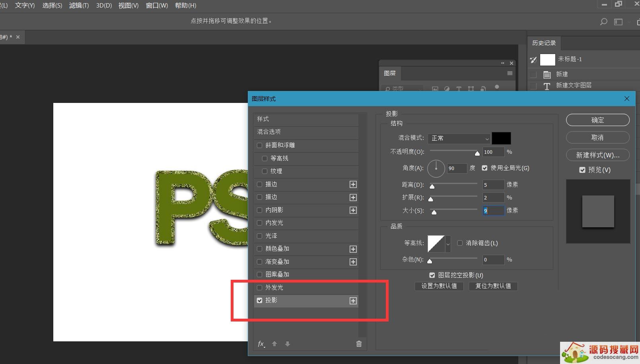Click the 新建 history state document icon
This screenshot has width=640, height=364.
click(x=547, y=74)
